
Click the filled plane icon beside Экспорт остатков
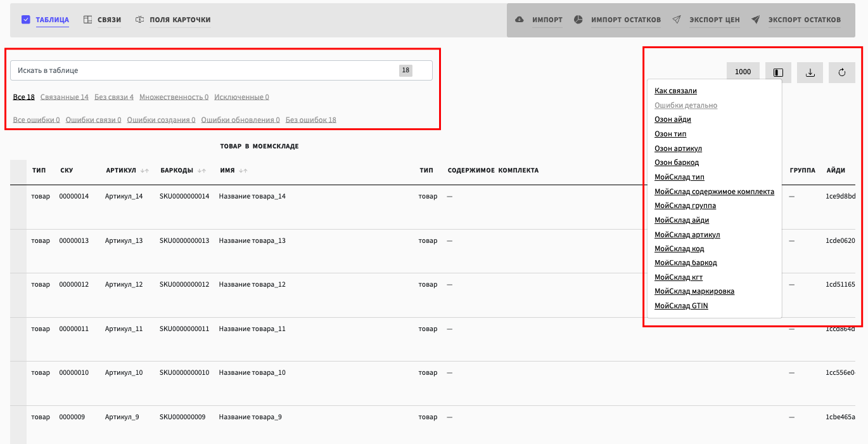pos(756,20)
